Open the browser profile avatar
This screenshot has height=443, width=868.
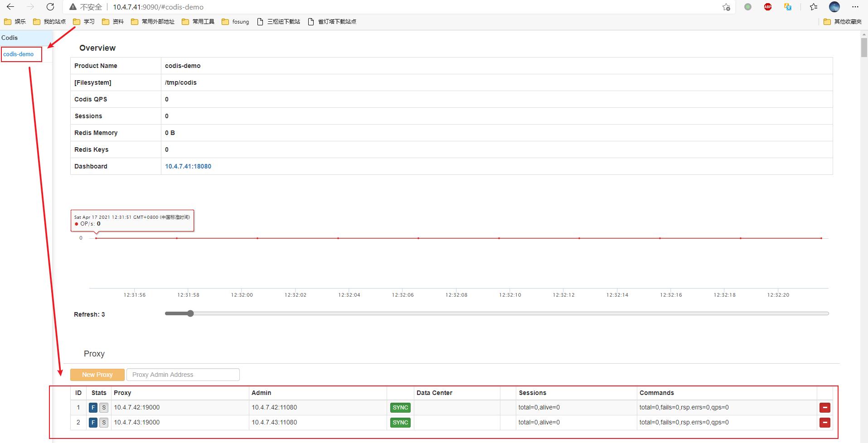pyautogui.click(x=834, y=7)
